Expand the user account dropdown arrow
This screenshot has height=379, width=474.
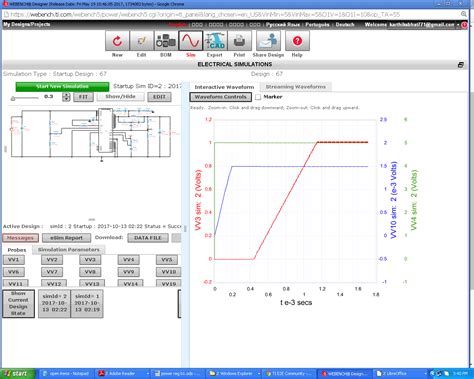coord(458,25)
